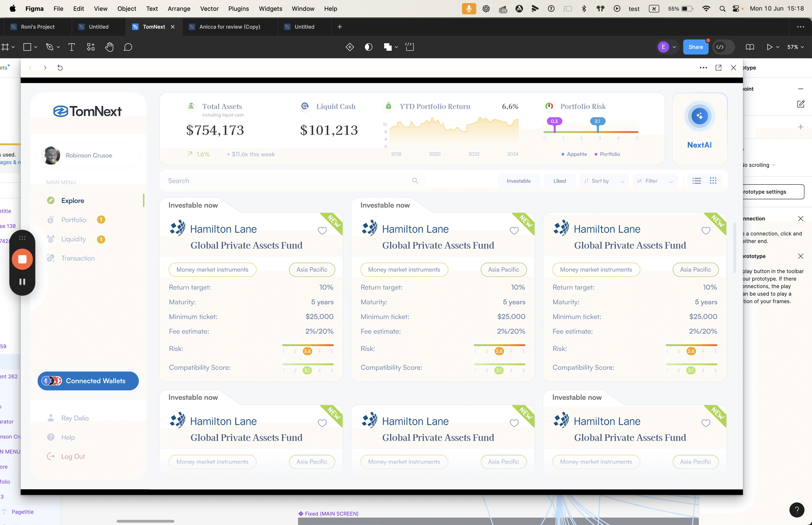Open the Libraries book icon
The image size is (812, 525).
coord(750,47)
